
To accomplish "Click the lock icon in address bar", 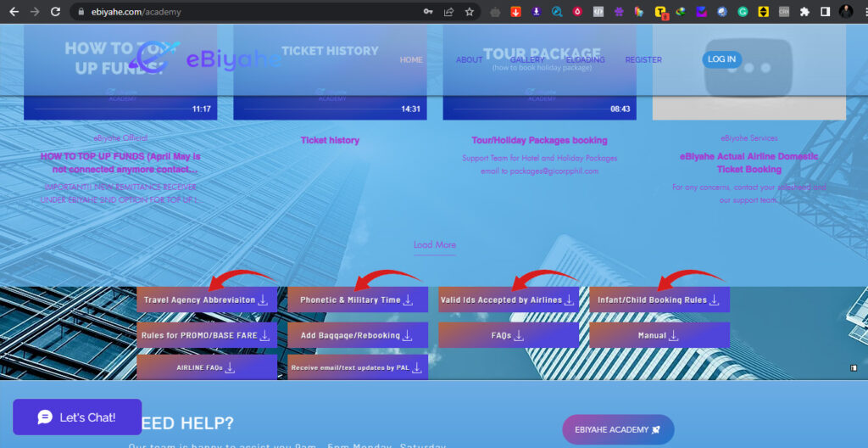I will (x=81, y=12).
